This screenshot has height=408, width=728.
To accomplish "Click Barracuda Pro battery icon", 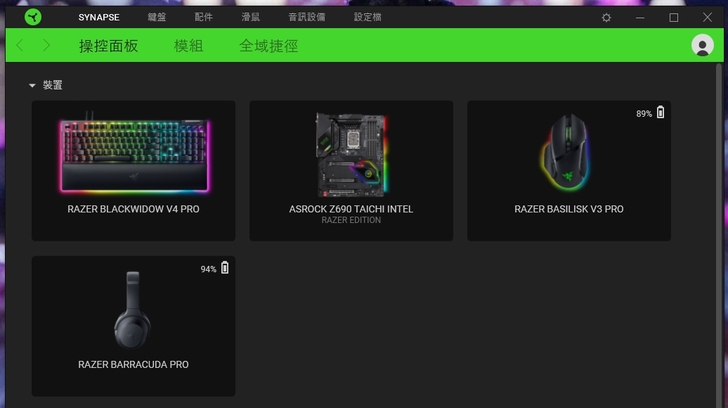I will 224,268.
